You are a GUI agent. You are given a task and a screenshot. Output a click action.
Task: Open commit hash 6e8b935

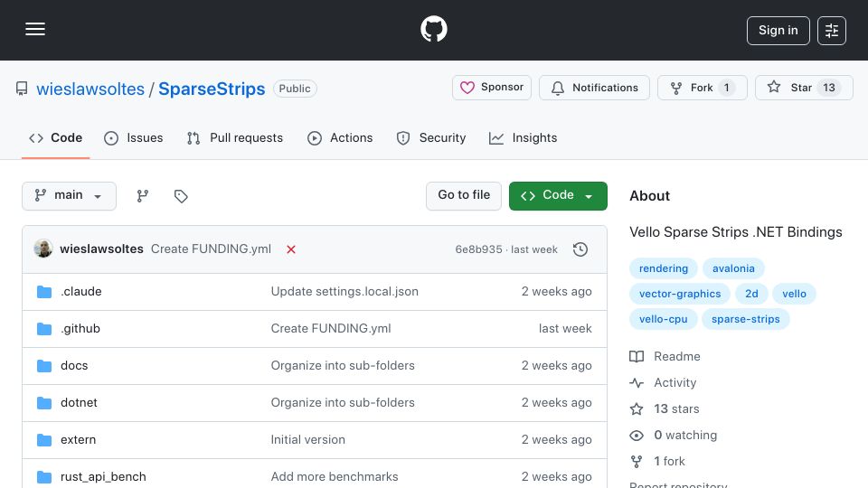(x=479, y=249)
